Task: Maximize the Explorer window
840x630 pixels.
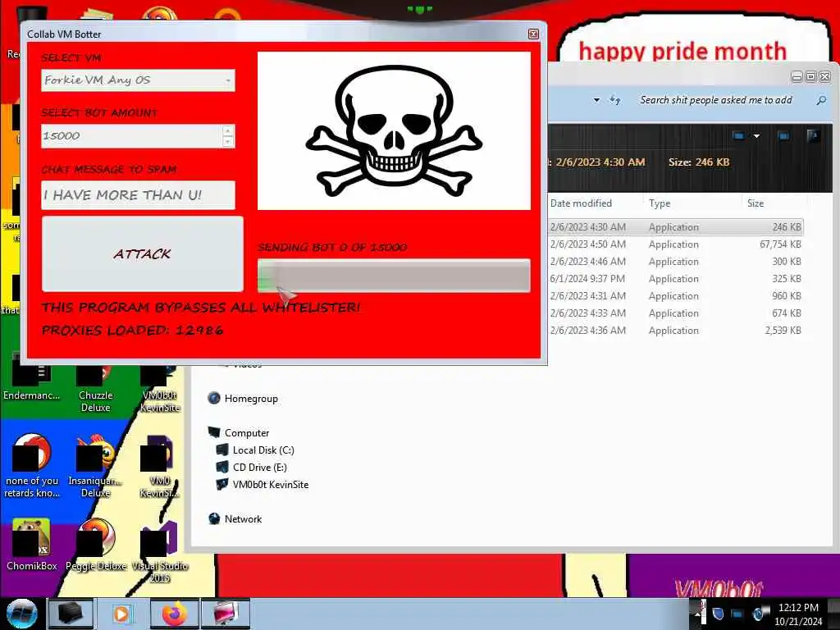Action: coord(810,77)
